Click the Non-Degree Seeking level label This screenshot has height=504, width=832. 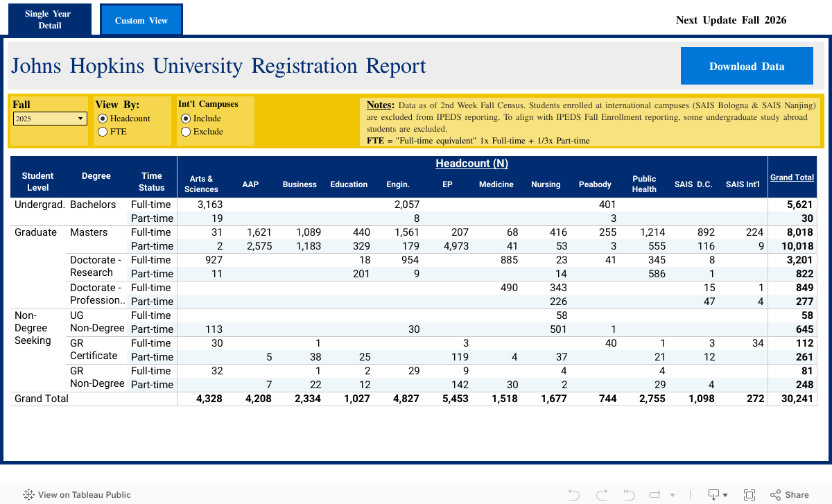pyautogui.click(x=33, y=328)
